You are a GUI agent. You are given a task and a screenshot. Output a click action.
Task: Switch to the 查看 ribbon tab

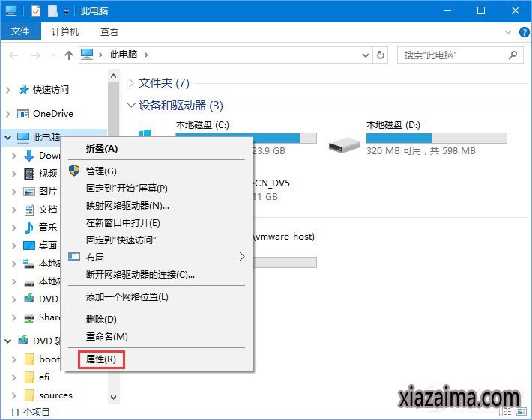coord(109,32)
